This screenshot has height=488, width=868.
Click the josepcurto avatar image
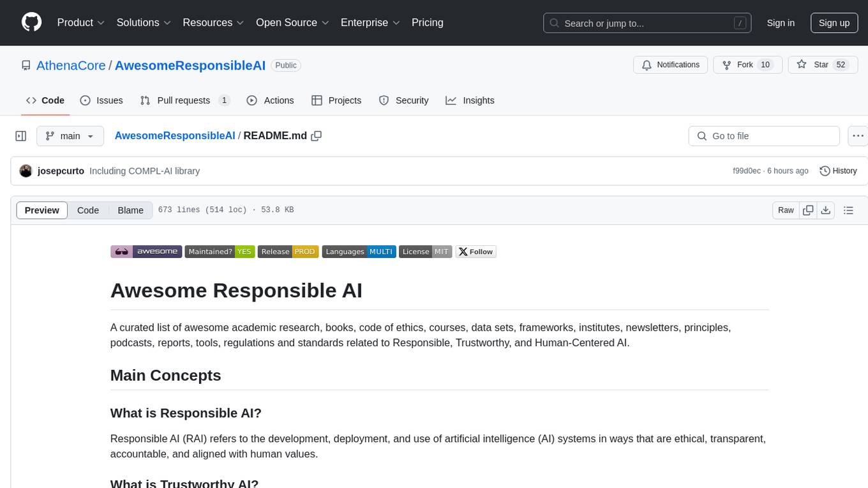click(x=26, y=171)
